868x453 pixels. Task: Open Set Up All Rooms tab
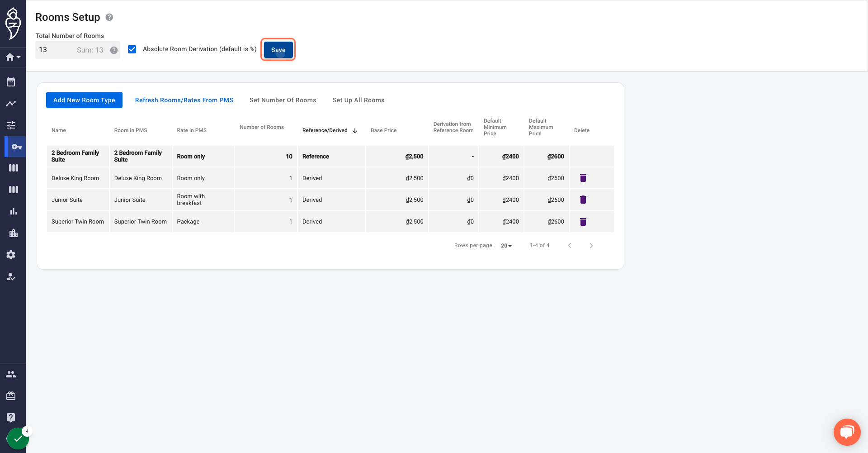359,100
